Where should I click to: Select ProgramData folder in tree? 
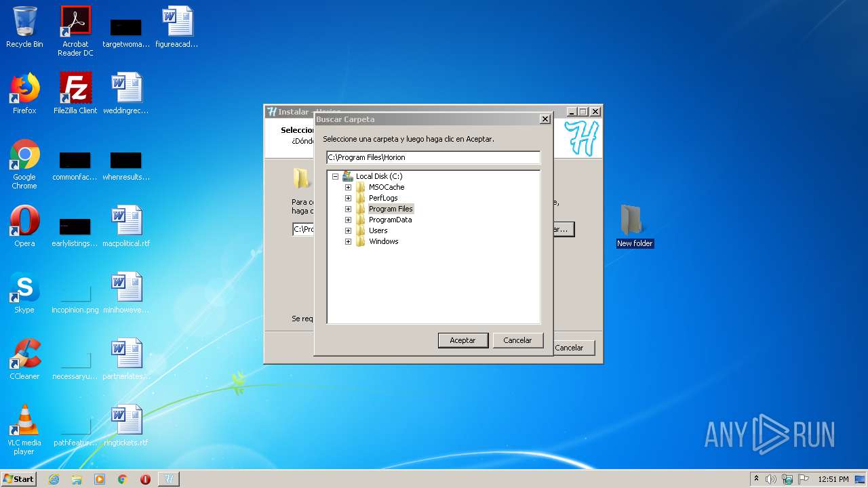tap(390, 220)
